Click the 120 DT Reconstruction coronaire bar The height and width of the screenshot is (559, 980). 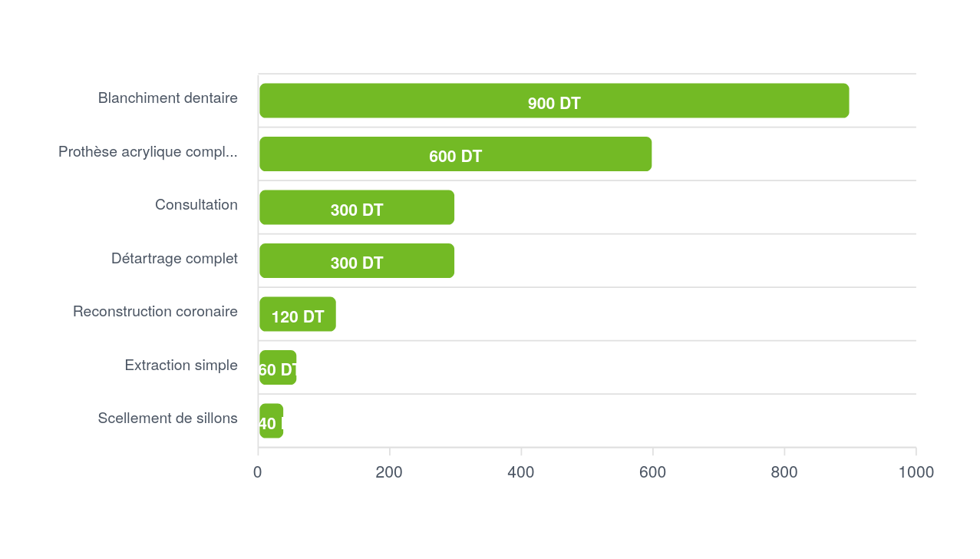(x=298, y=314)
